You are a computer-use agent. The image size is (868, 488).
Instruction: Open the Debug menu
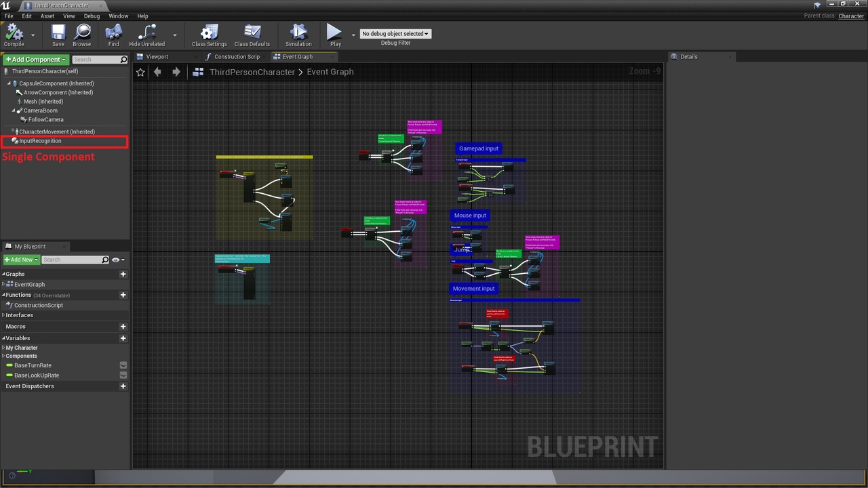tap(92, 16)
